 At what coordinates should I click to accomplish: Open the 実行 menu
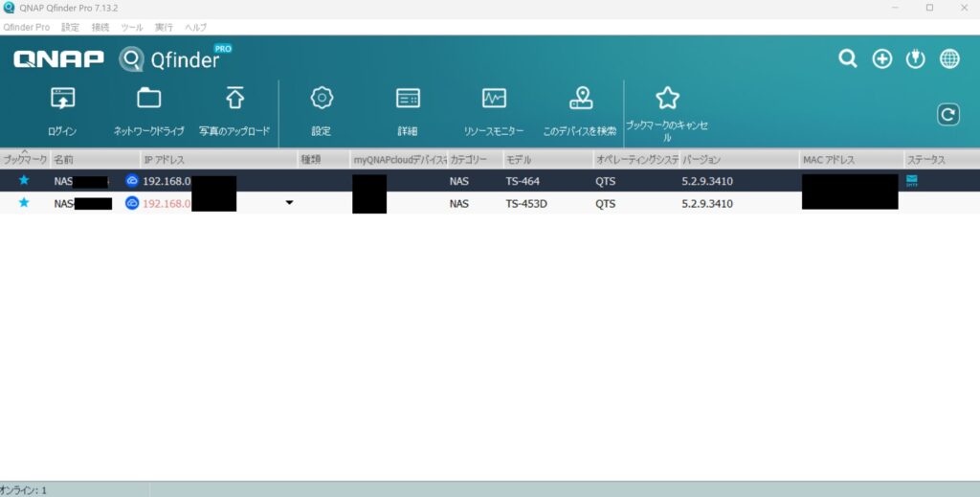(164, 28)
